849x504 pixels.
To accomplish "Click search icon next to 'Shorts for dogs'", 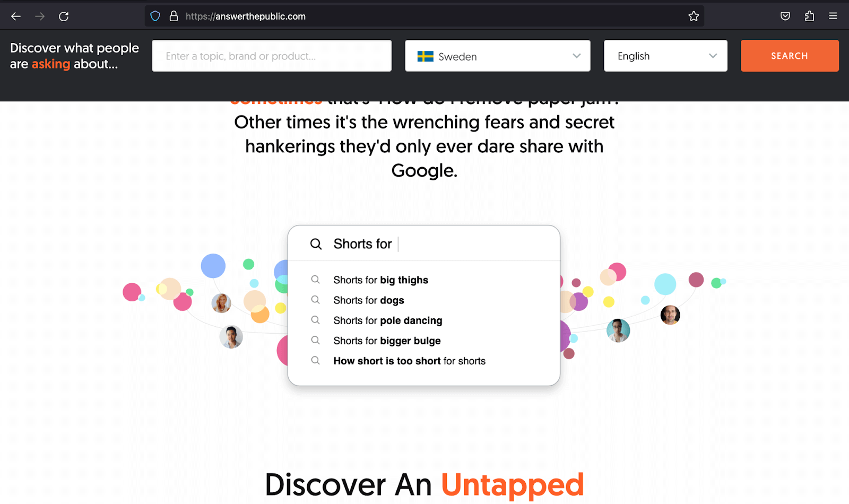I will (x=315, y=300).
